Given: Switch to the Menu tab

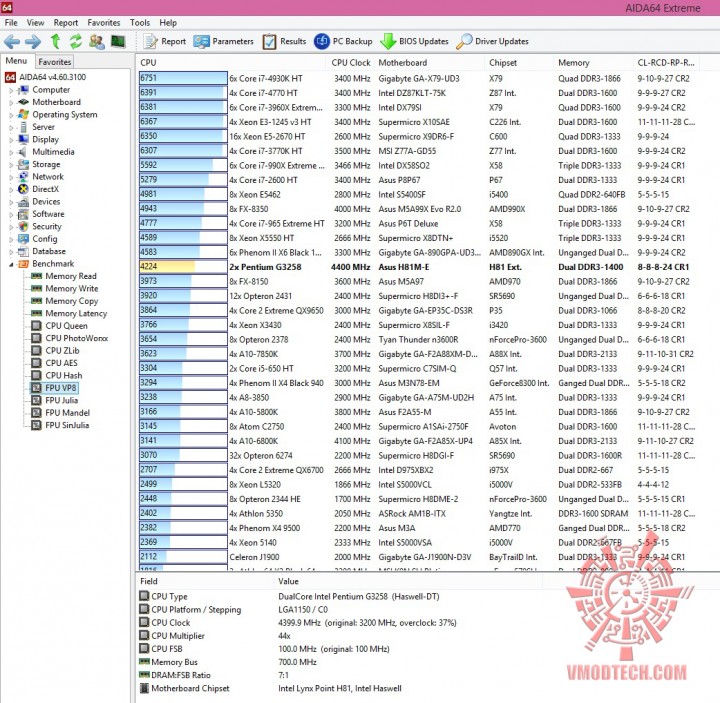Looking at the screenshot, I should coord(16,61).
